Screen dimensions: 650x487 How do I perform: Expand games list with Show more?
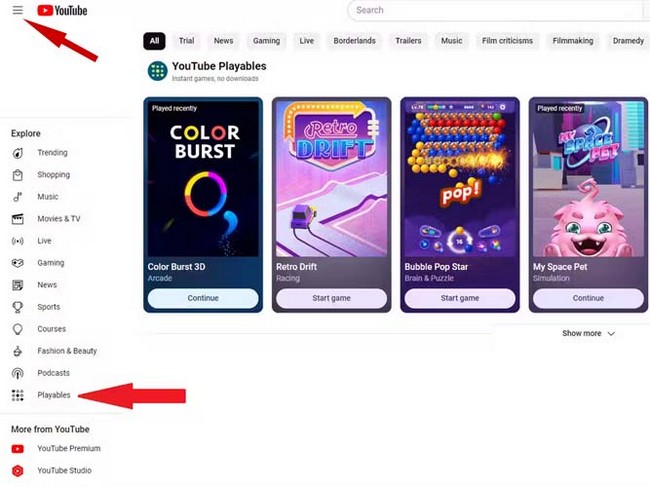(x=588, y=333)
